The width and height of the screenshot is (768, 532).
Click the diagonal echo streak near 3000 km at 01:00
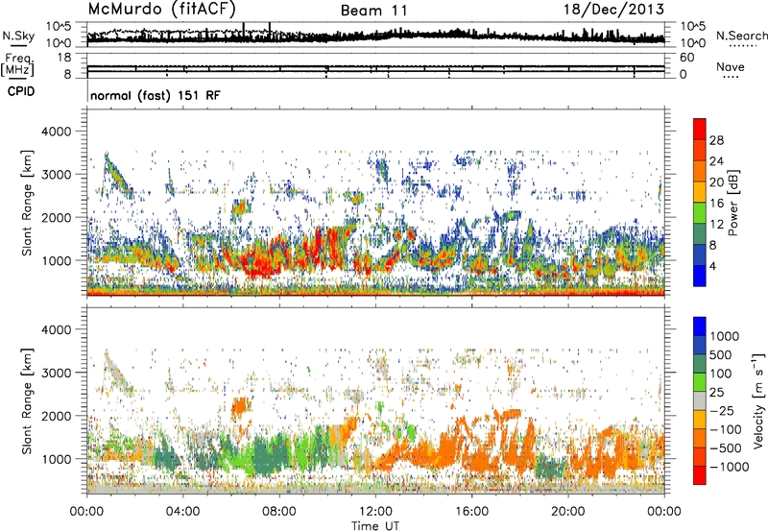(x=116, y=177)
